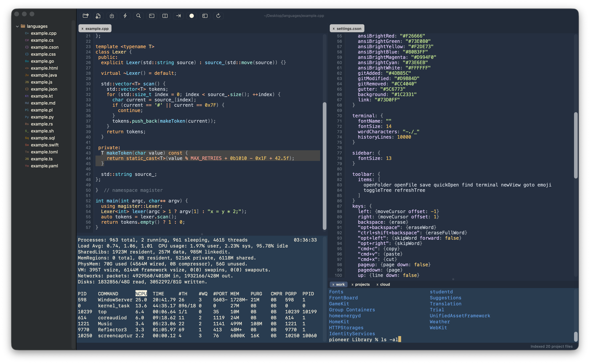Viewport: 590px width, 364px height.
Task: Click the Refresh Tree circular arrow icon
Action: [x=218, y=16]
